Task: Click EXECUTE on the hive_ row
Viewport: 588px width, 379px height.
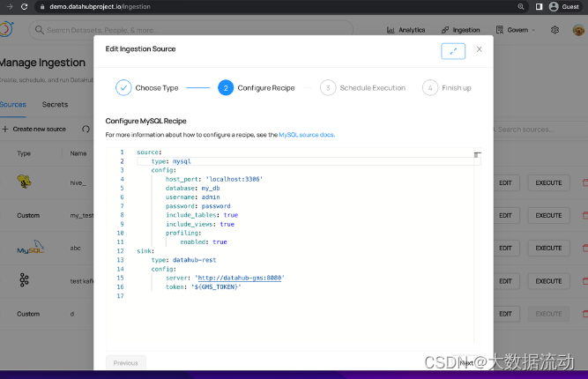Action: point(548,183)
